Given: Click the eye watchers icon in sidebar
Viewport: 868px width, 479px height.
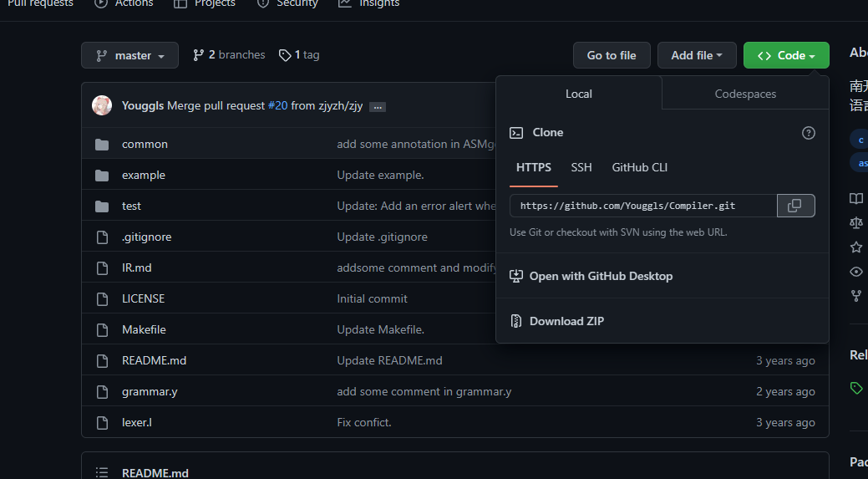Looking at the screenshot, I should [x=856, y=272].
